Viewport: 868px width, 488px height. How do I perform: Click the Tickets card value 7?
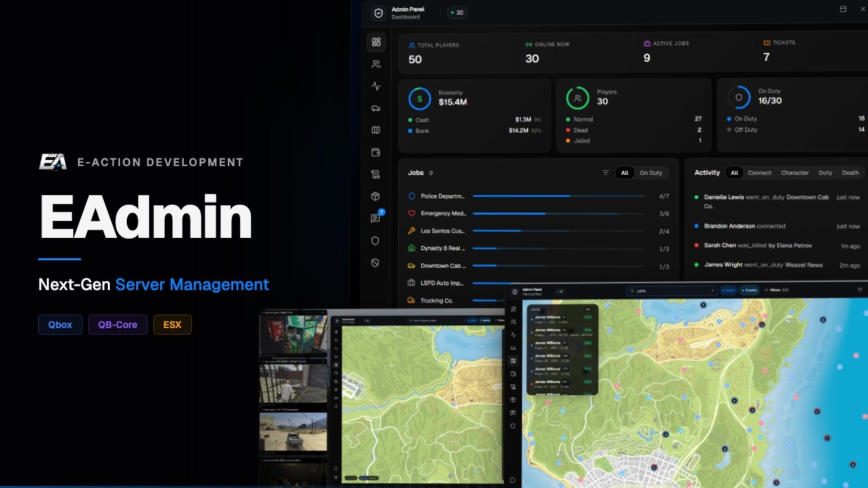766,58
